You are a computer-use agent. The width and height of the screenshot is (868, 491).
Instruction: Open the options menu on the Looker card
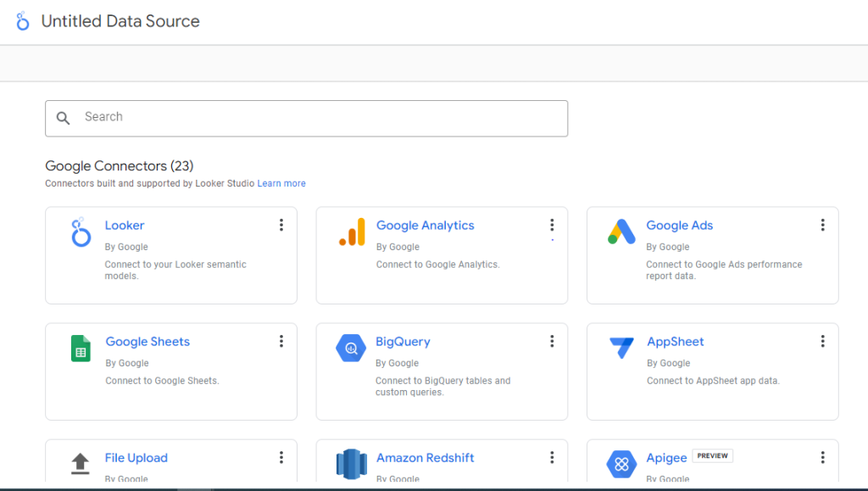[281, 225]
